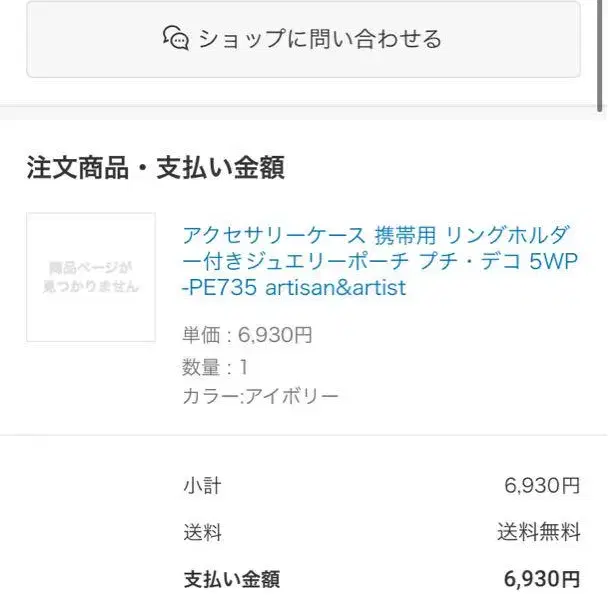Click the bold 支払い金額 label
Image resolution: width=608 pixels, height=608 pixels.
(x=231, y=578)
